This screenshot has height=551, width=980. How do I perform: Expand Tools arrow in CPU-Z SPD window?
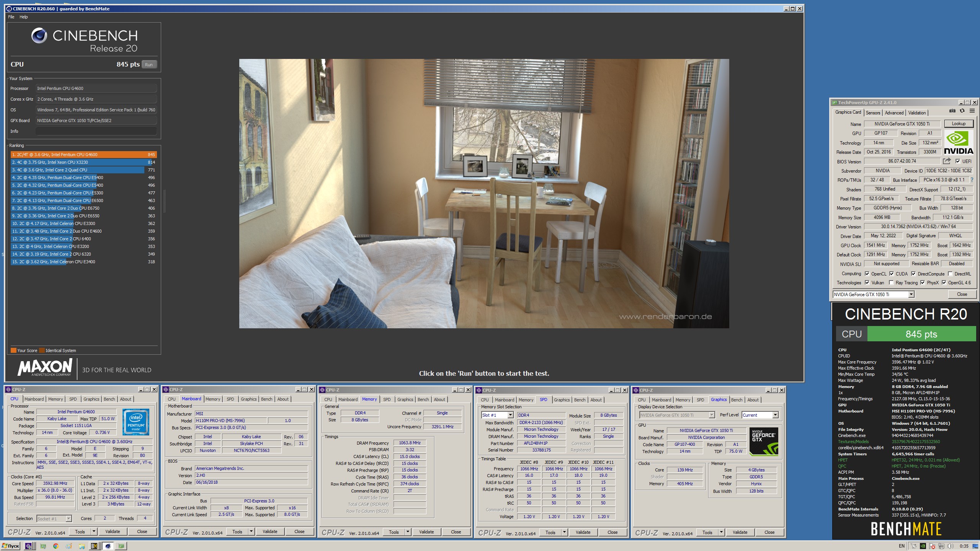click(564, 532)
